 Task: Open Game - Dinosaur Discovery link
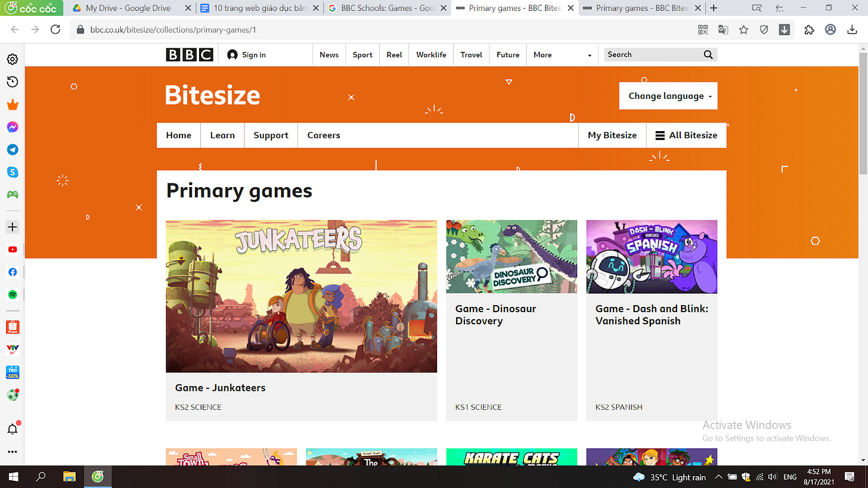495,315
